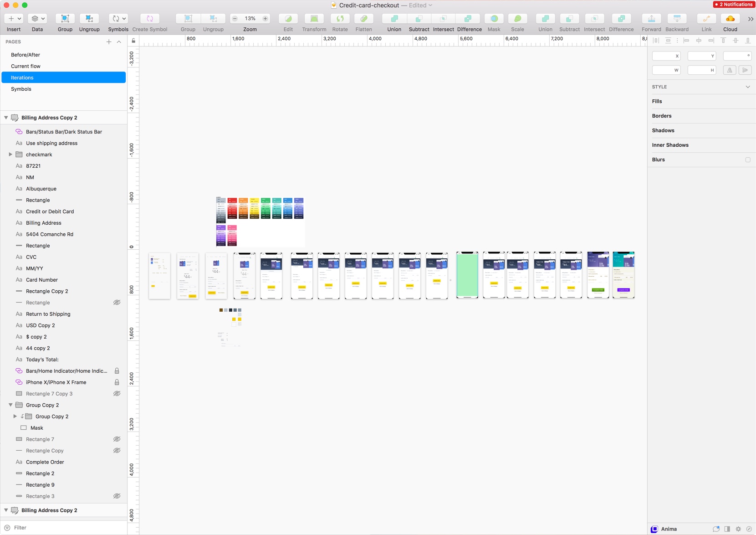Unlock the Bars/Home Indicator layer

[x=117, y=371]
